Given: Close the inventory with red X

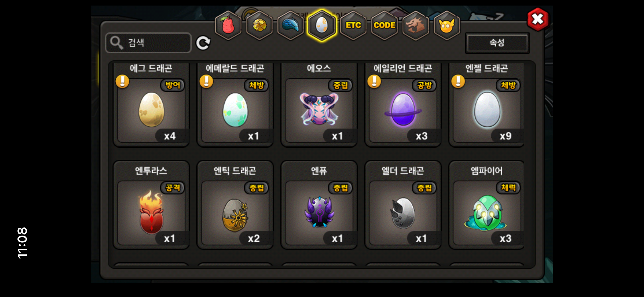Looking at the screenshot, I should point(538,19).
